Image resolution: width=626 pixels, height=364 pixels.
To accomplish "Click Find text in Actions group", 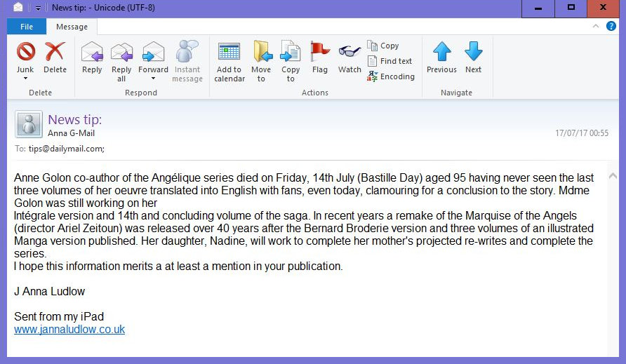I will pyautogui.click(x=390, y=61).
